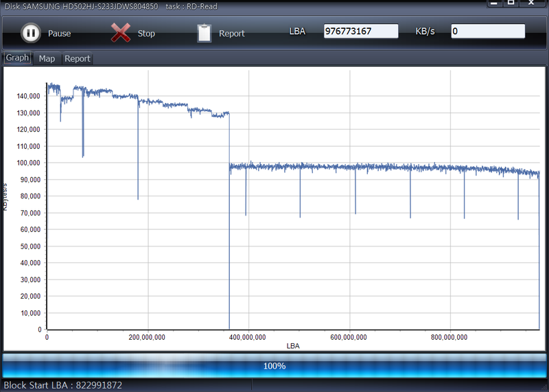This screenshot has width=549, height=392.
Task: Close the disk test window
Action: [x=532, y=3]
